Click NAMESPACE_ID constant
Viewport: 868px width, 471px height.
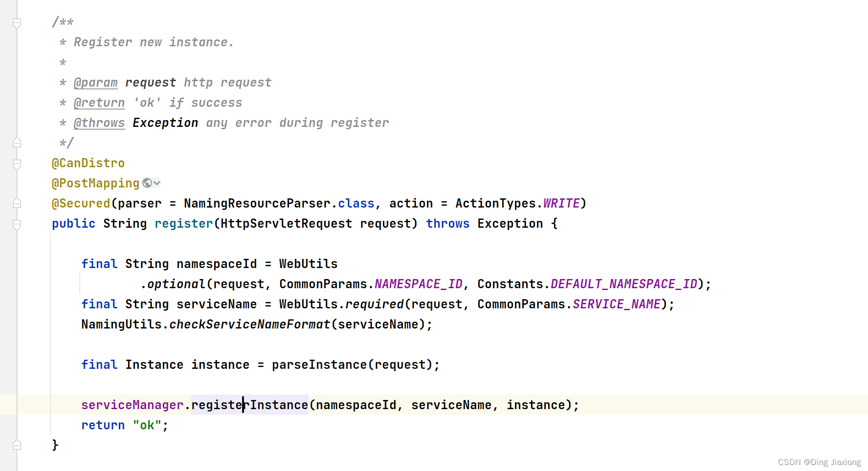tap(418, 284)
